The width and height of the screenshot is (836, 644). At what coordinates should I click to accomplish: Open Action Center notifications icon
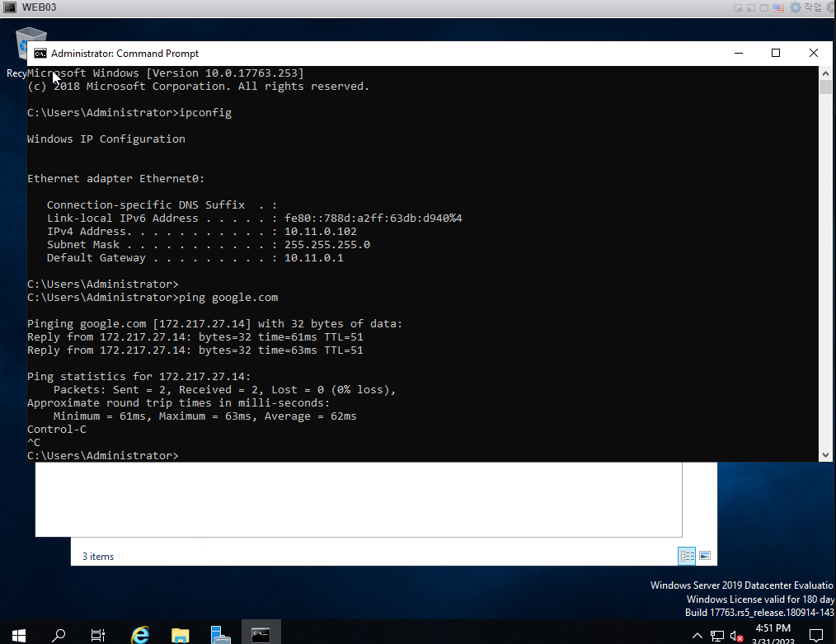click(816, 635)
